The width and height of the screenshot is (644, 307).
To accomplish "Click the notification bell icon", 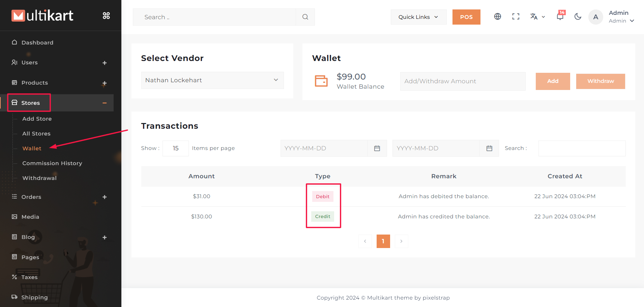I will click(x=560, y=17).
